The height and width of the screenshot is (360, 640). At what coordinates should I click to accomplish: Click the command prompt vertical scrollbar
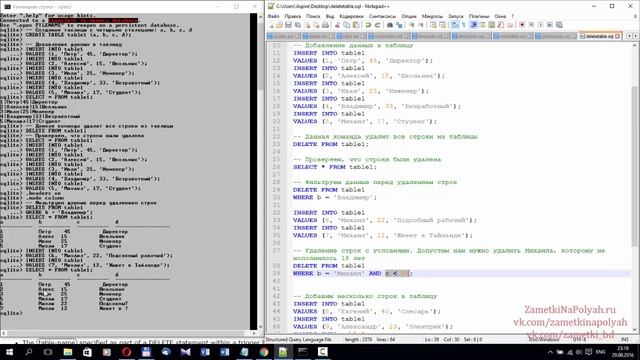(260, 171)
